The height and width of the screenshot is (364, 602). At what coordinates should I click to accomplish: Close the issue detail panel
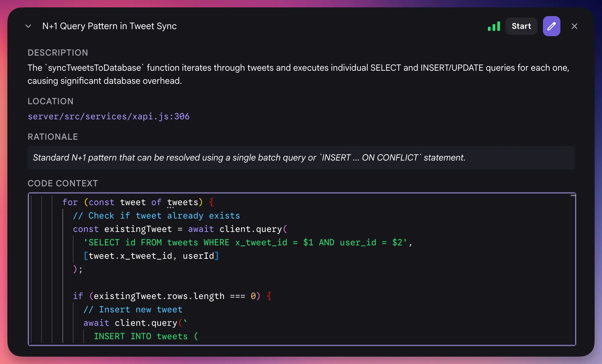(x=574, y=26)
